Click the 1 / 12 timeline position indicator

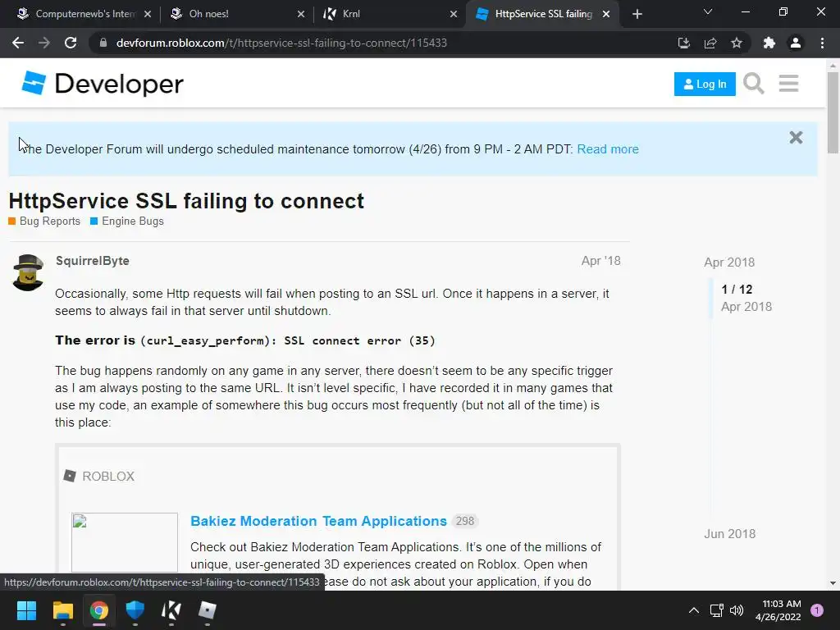(737, 290)
